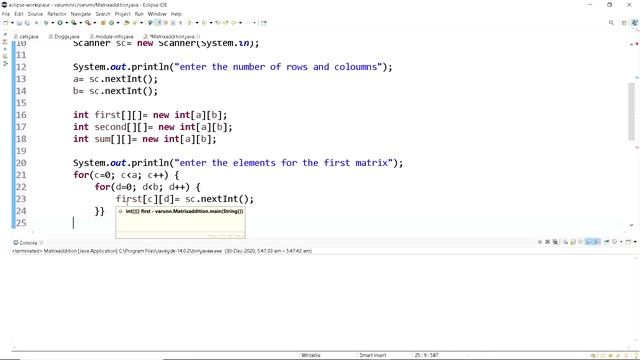Switch to the Doggs.java editor tab
Viewport: 640px width, 360px height.
coord(64,36)
